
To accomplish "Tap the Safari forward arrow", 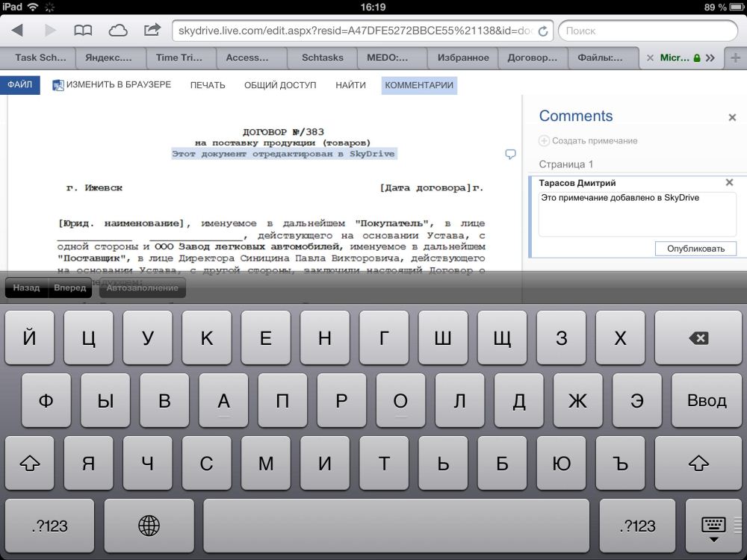I will (x=50, y=31).
